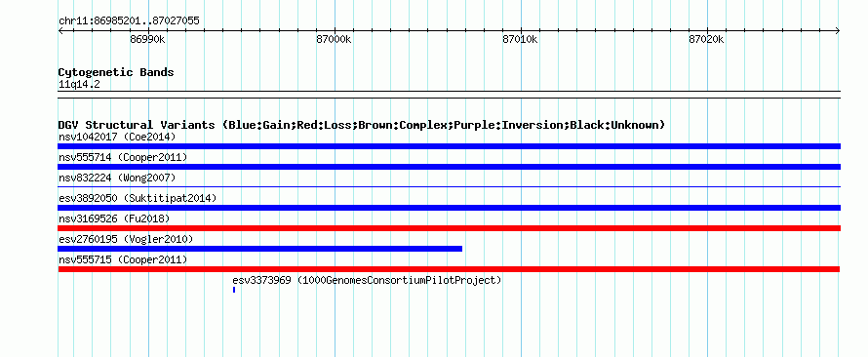
Task: Click the esv3892050 (Suktitipat2014) label
Action: click(x=138, y=198)
